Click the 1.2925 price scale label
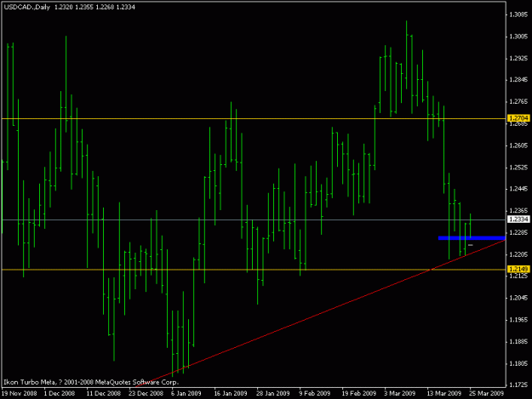The height and width of the screenshot is (399, 532). [518, 59]
